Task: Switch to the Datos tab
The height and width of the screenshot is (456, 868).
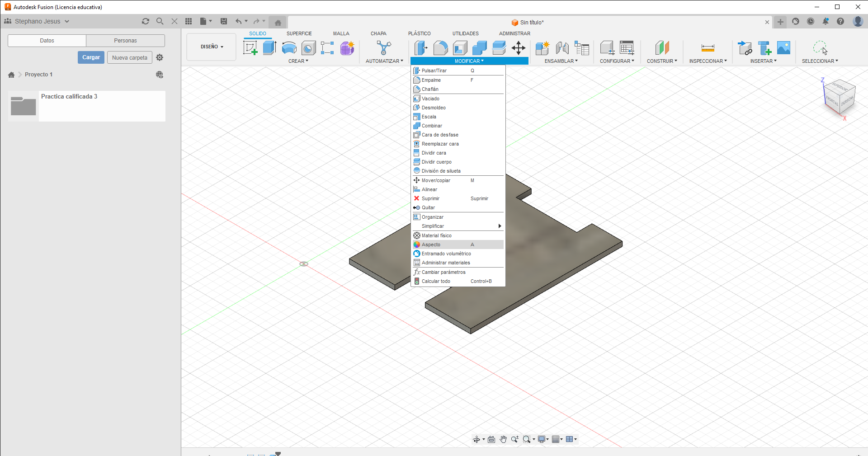Action: (47, 41)
